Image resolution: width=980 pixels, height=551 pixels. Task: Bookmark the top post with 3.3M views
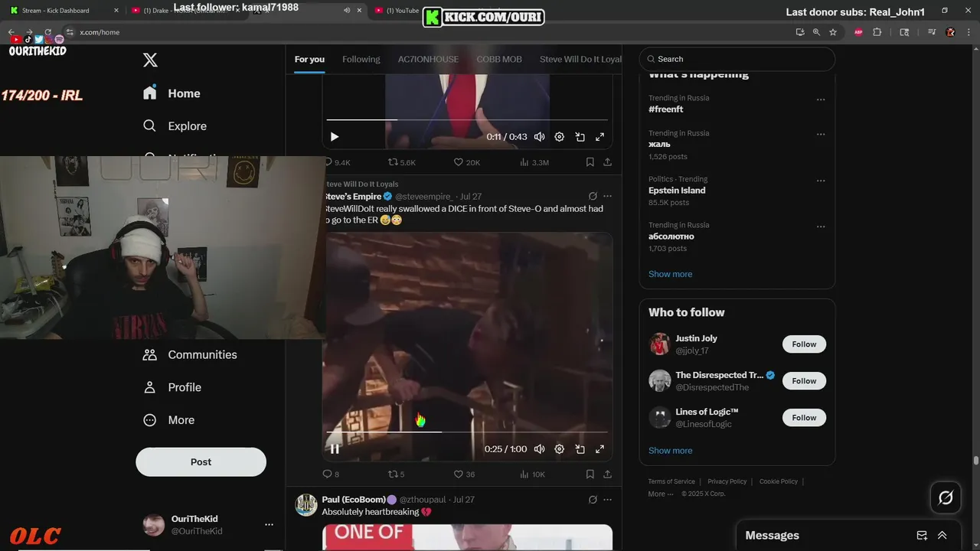pyautogui.click(x=590, y=162)
